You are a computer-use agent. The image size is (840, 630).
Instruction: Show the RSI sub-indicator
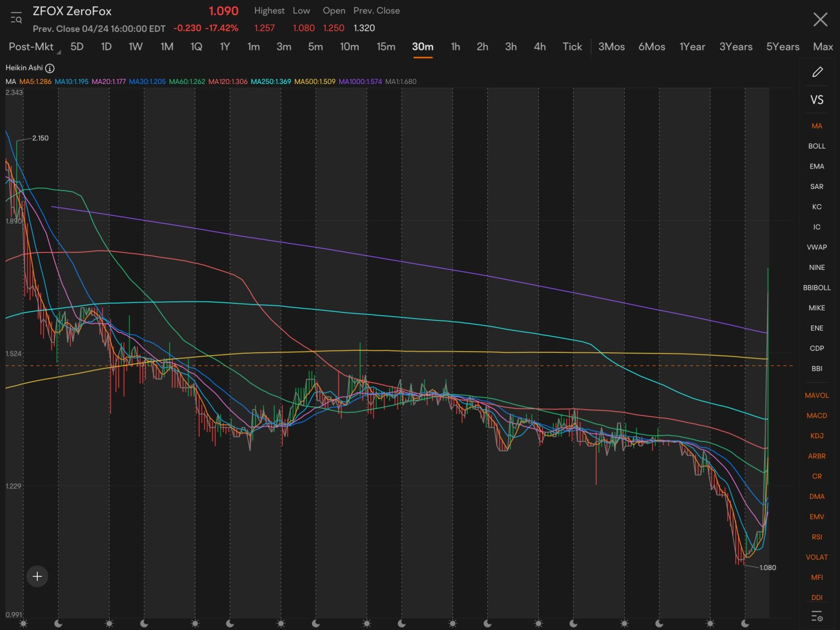click(x=817, y=537)
